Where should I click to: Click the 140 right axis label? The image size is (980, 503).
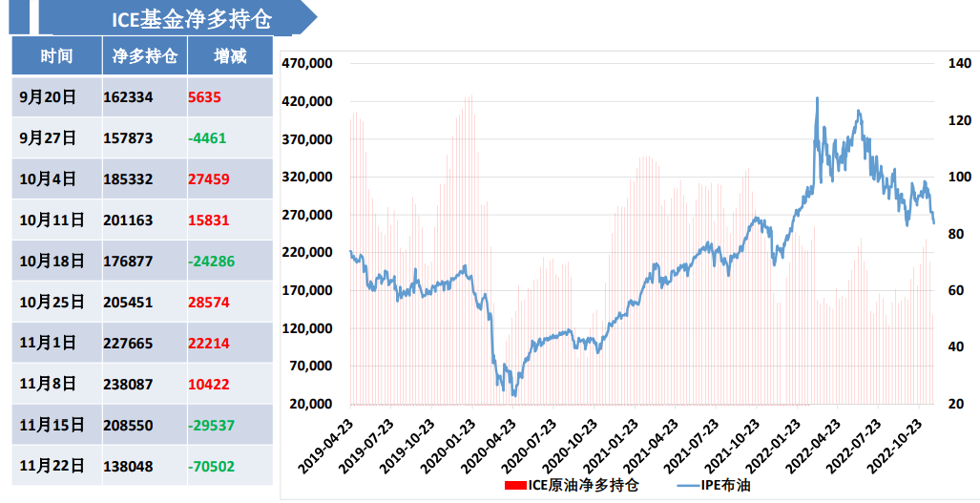click(959, 64)
